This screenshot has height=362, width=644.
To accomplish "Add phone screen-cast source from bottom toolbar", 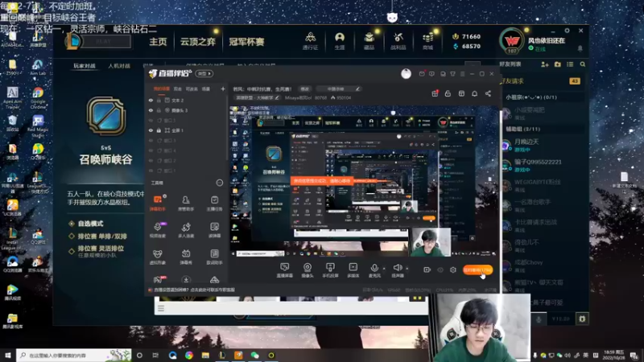I will [330, 270].
